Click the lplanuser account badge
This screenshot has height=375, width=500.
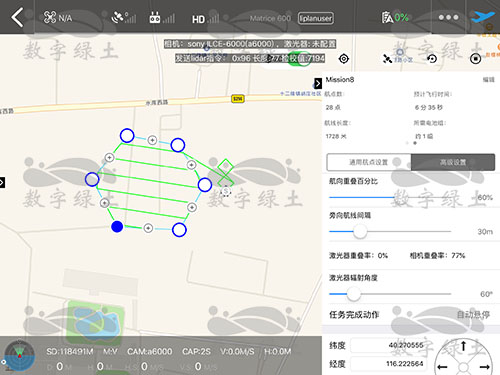[316, 18]
